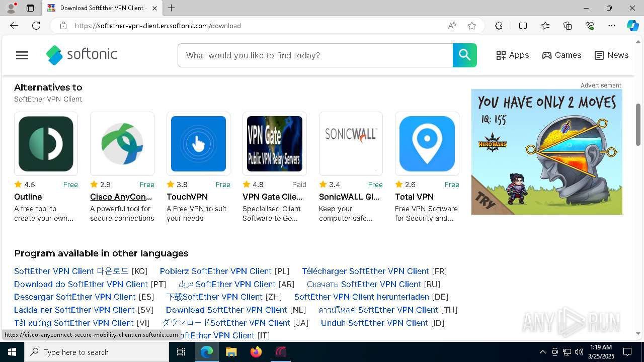Image resolution: width=644 pixels, height=362 pixels.
Task: Open the volume control
Action: 579,352
